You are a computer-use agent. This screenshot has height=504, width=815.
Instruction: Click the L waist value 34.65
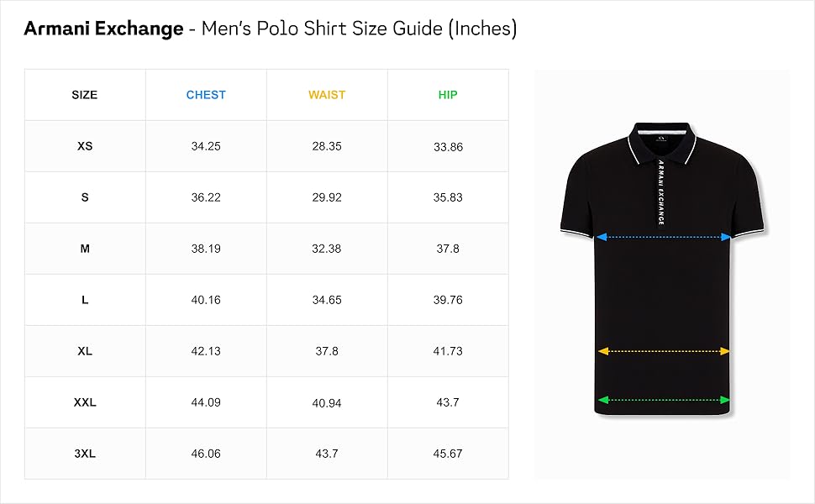coord(327,300)
